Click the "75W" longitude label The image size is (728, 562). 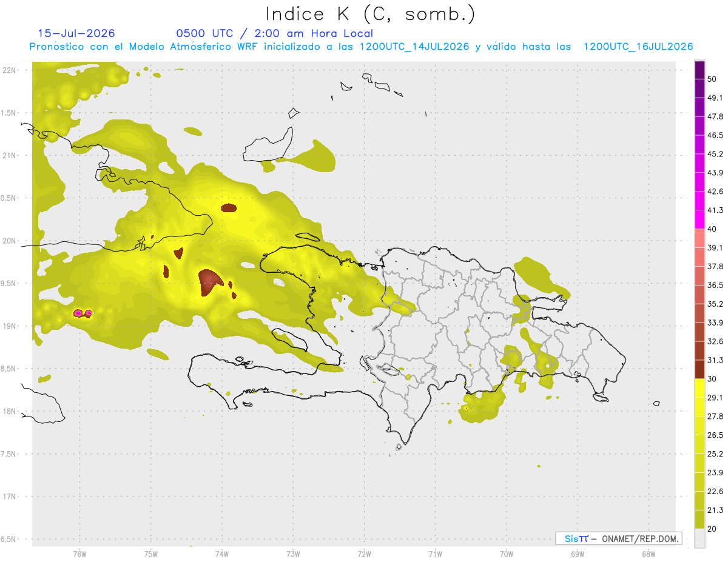tap(150, 554)
